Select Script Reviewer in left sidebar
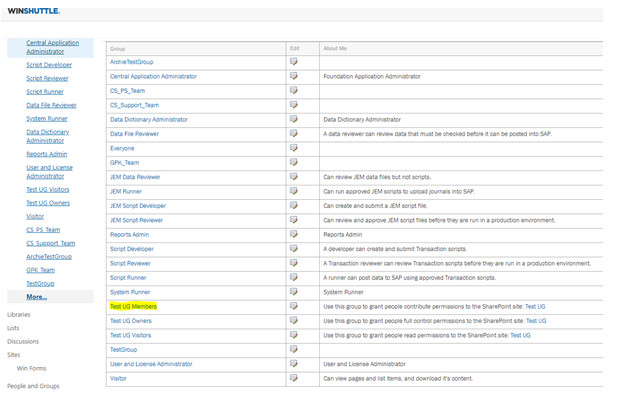 [x=47, y=78]
